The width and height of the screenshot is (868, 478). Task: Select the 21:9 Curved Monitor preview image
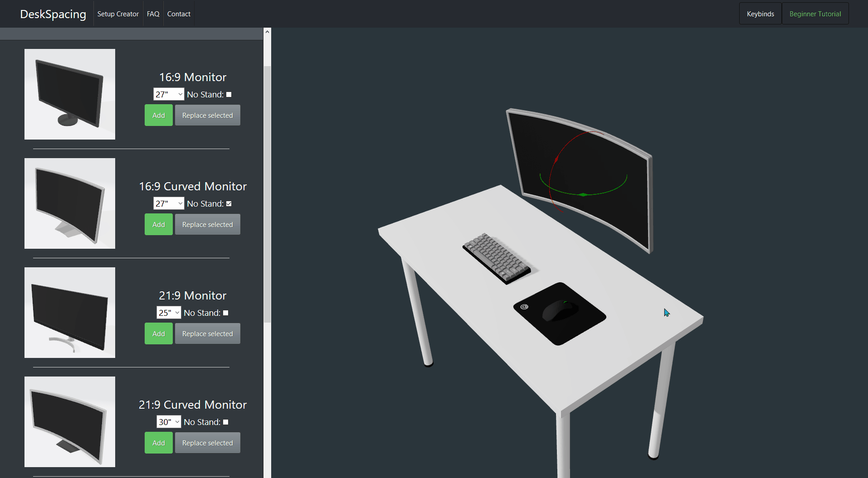point(70,422)
